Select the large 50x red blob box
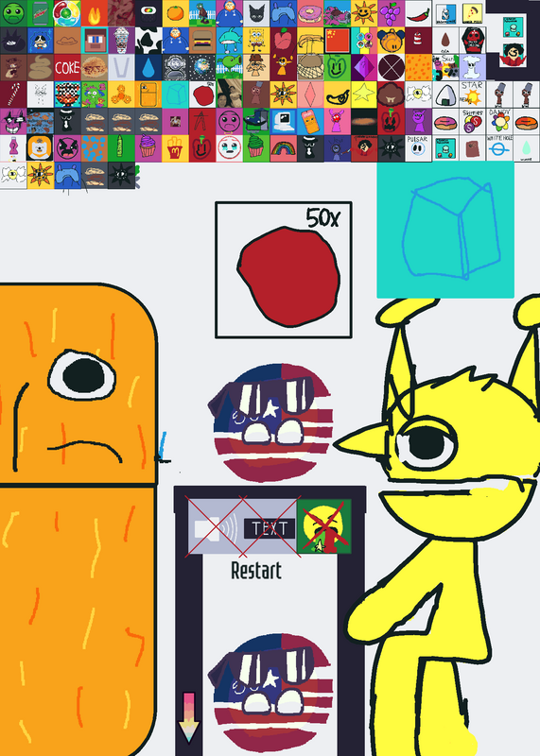Viewport: 540px width, 756px height. click(284, 270)
